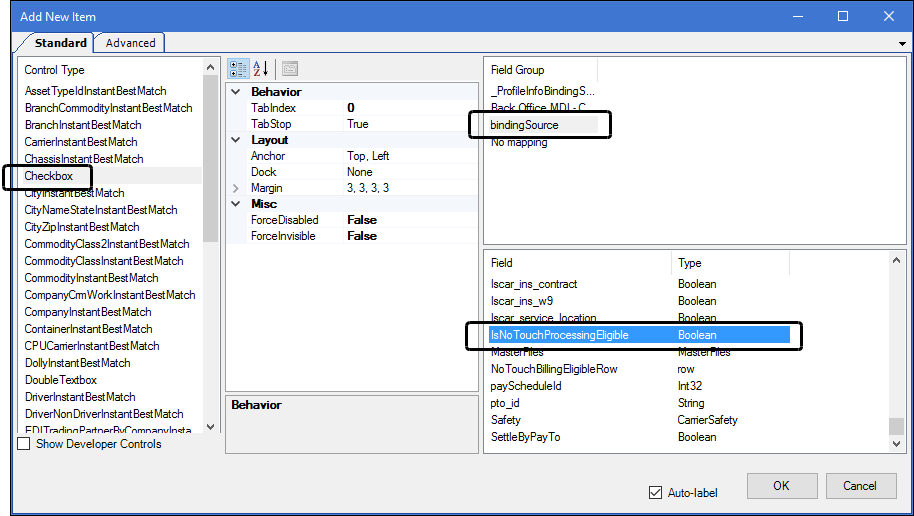Open Property Pages icon in toolbar
Screen dimensions: 914x516
pos(290,69)
